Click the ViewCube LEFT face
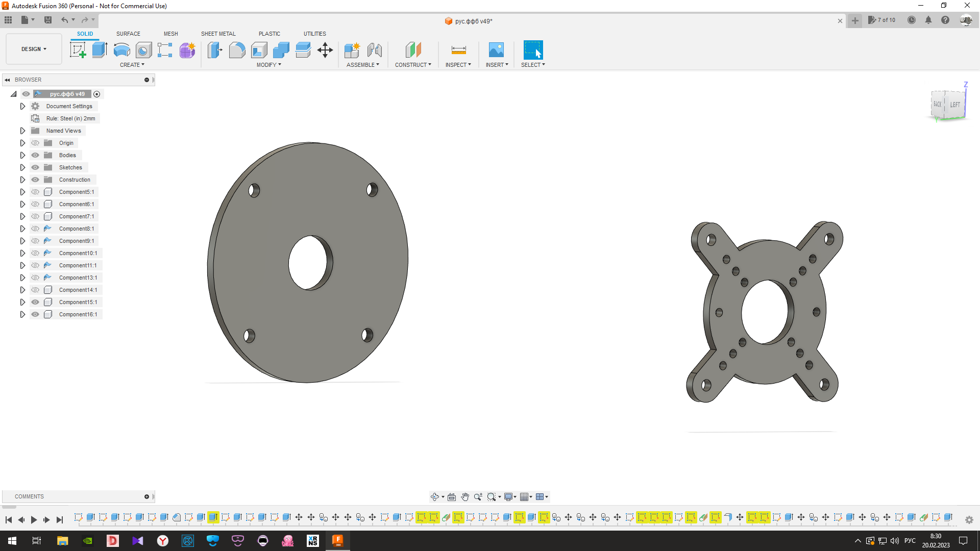This screenshot has height=551, width=980. (x=954, y=105)
